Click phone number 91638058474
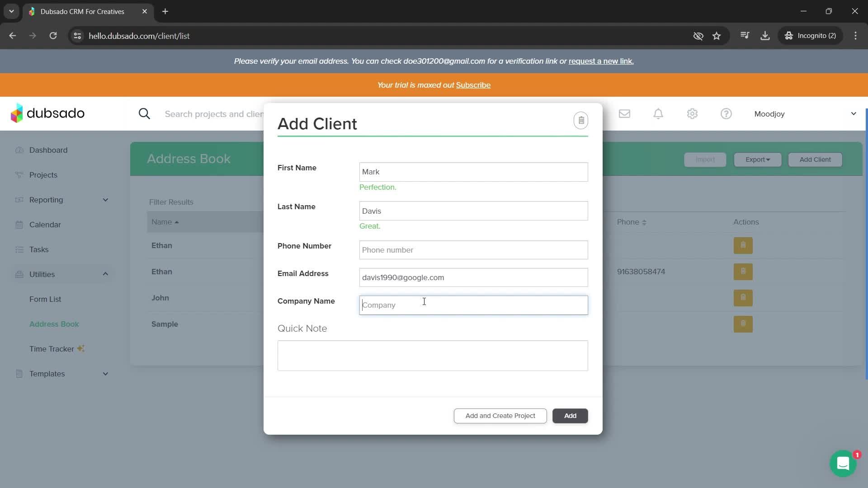 point(641,272)
